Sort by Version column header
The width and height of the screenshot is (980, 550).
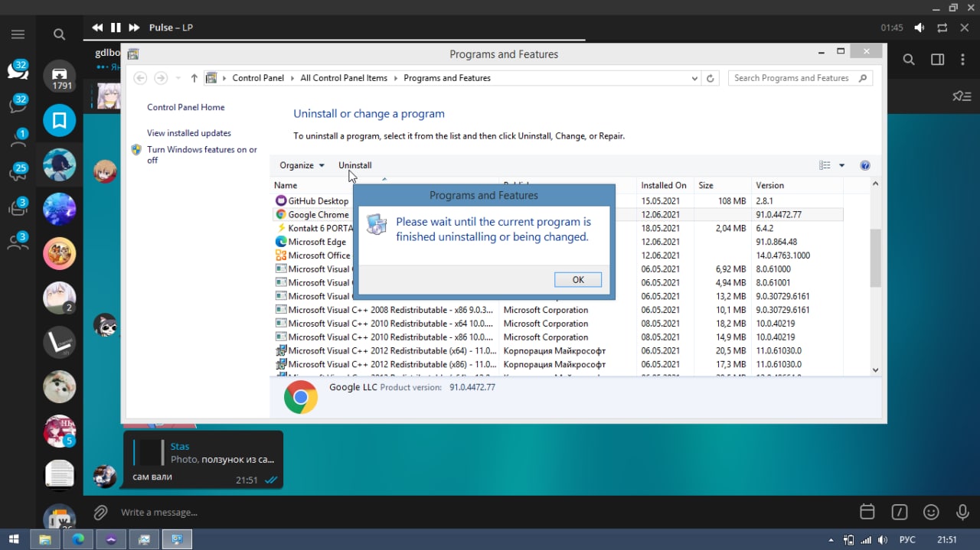(796, 185)
